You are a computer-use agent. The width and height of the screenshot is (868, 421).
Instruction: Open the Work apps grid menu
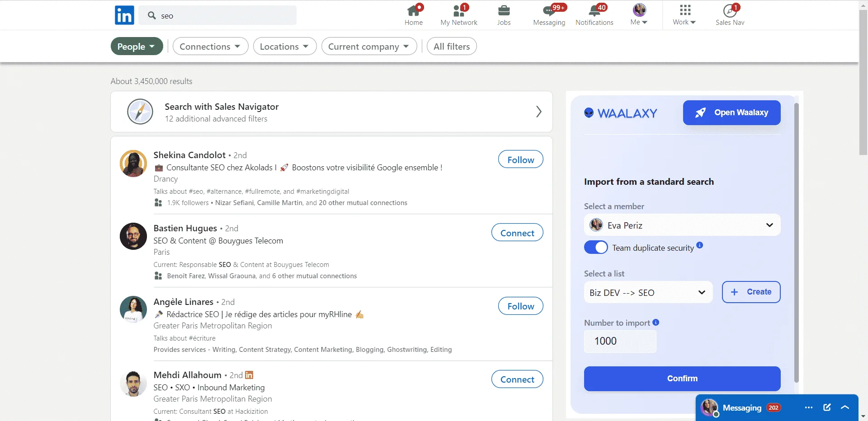(x=684, y=15)
